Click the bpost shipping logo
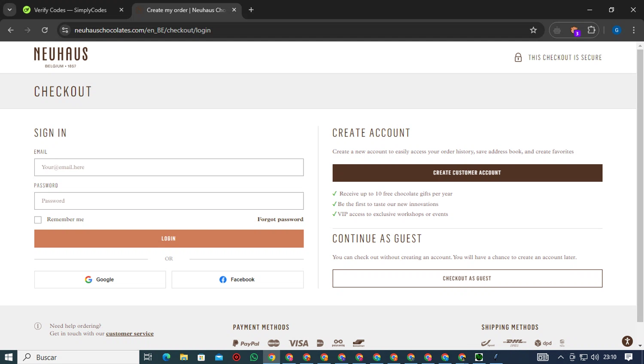The width and height of the screenshot is (644, 364). [x=488, y=343]
